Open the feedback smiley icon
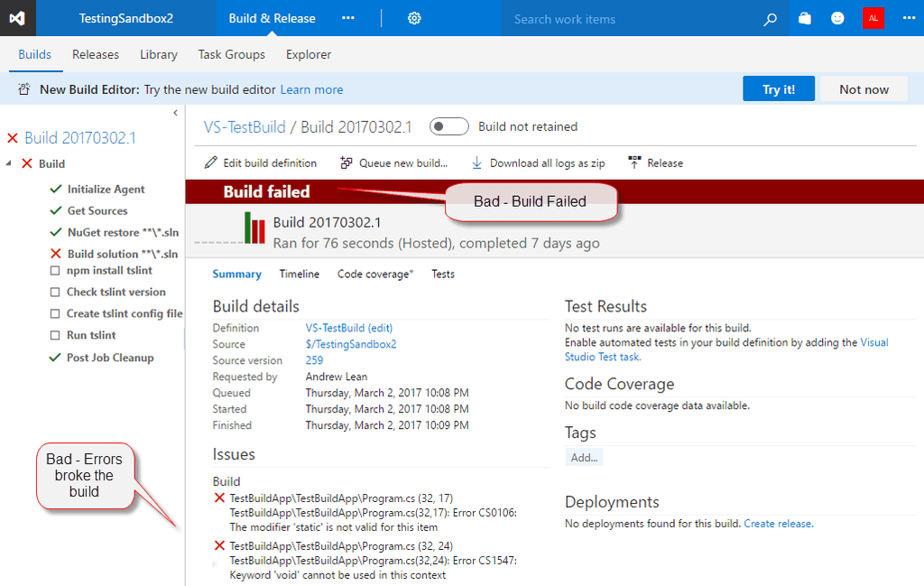 tap(837, 17)
